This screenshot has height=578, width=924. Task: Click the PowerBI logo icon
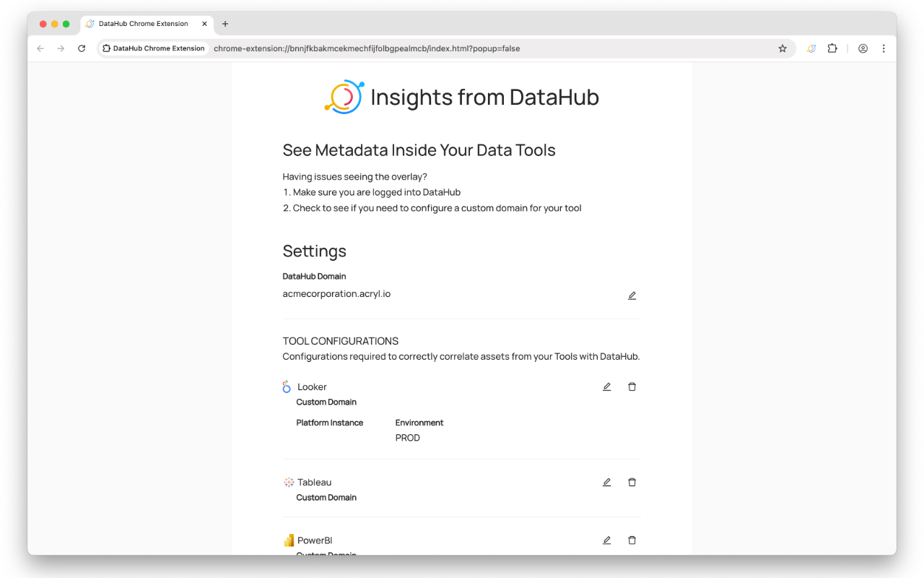[x=289, y=540]
